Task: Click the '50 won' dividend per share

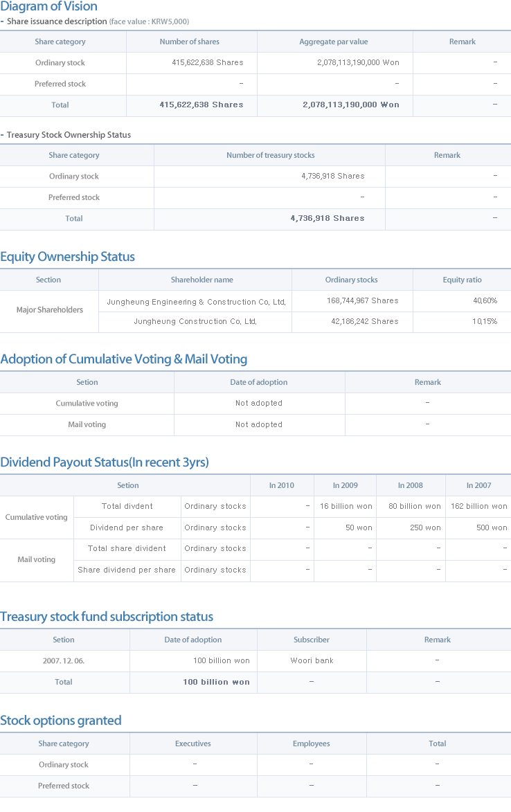Action: tap(359, 527)
